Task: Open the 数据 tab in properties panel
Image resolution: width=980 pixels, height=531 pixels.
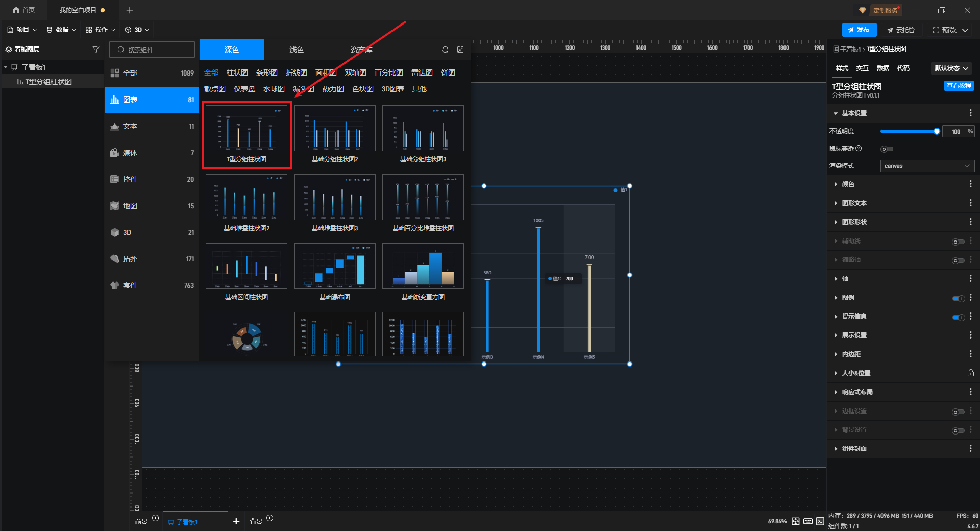Action: click(x=883, y=68)
